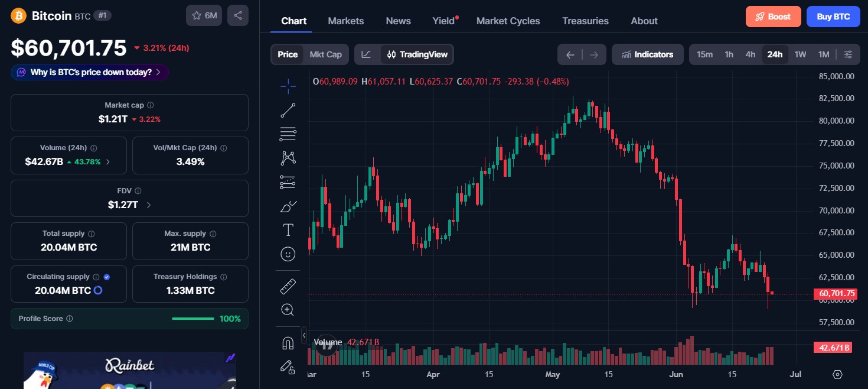Click the Buy BTC button
868x389 pixels.
pos(833,17)
